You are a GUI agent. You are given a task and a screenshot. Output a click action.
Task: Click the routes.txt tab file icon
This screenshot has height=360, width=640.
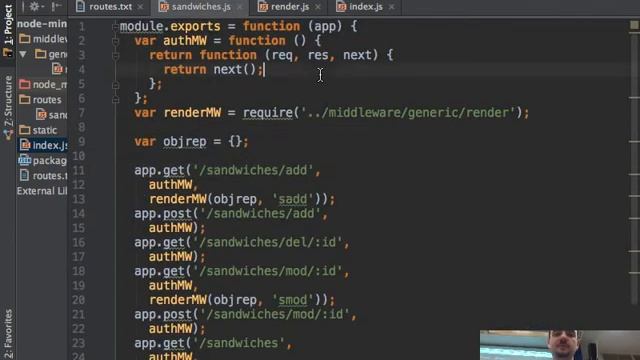pyautogui.click(x=80, y=7)
